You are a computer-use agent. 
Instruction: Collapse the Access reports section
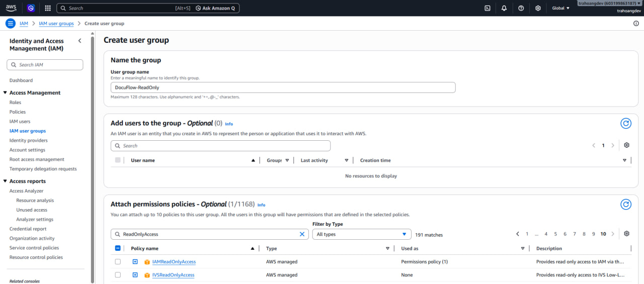coord(5,181)
